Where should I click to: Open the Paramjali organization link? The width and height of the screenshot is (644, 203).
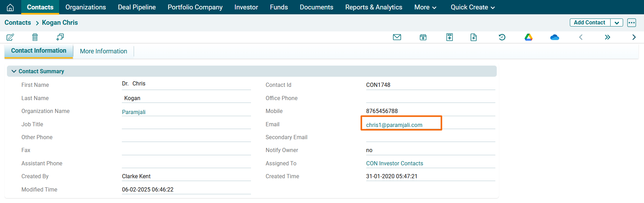[x=134, y=112]
